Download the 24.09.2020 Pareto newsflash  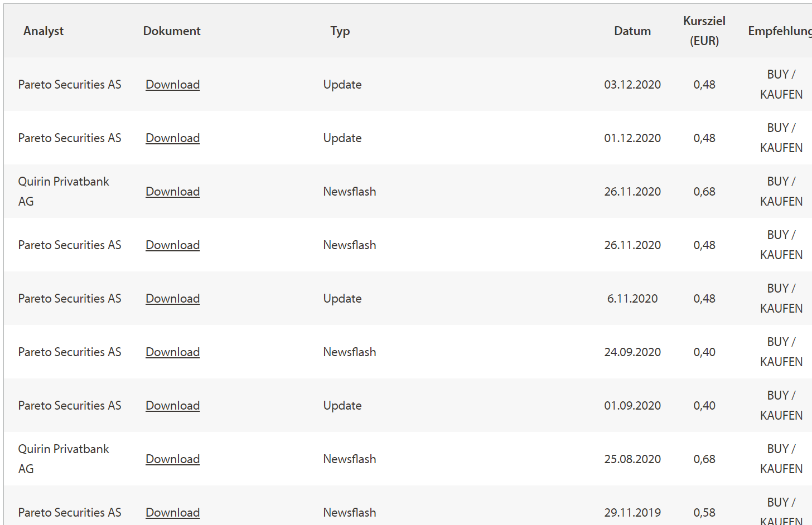tap(172, 352)
